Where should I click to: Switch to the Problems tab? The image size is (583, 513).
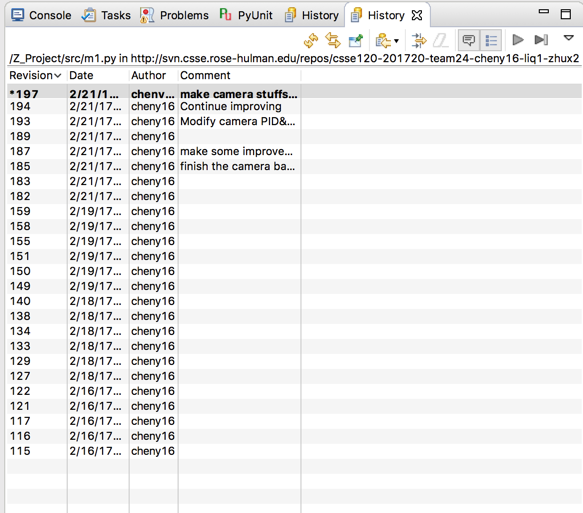coord(174,15)
